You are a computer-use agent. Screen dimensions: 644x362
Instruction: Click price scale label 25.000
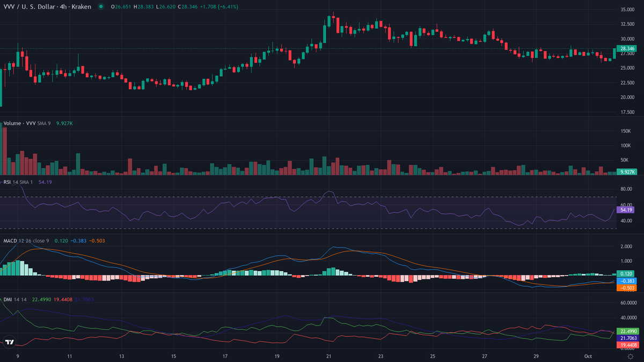click(x=628, y=68)
